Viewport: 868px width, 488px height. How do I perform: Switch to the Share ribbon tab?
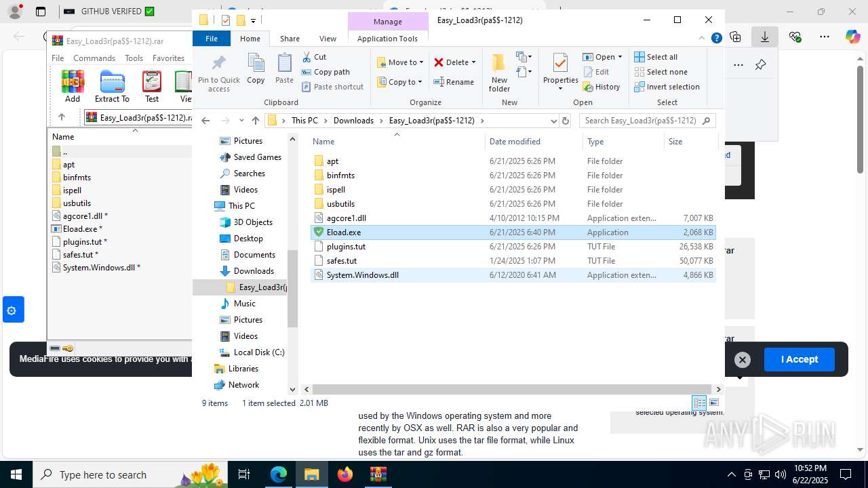point(290,39)
